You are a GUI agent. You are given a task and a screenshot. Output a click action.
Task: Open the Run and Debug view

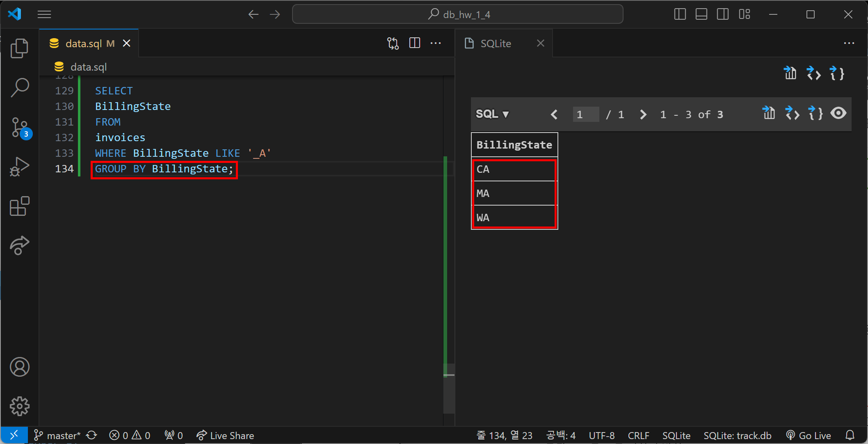(x=19, y=167)
